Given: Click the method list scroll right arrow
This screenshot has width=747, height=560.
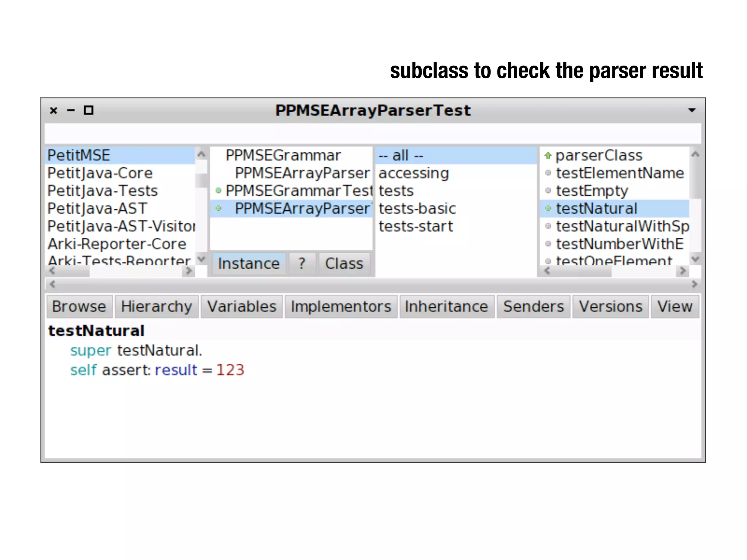Looking at the screenshot, I should click(x=682, y=271).
